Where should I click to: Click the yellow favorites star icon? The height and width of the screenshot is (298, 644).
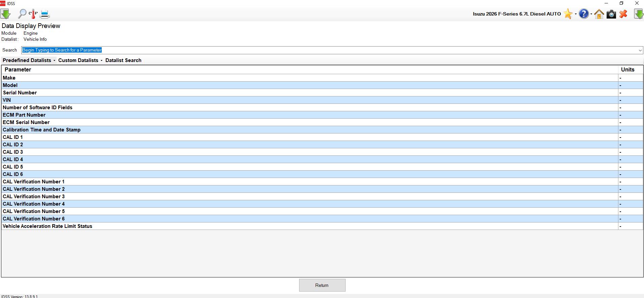point(568,14)
